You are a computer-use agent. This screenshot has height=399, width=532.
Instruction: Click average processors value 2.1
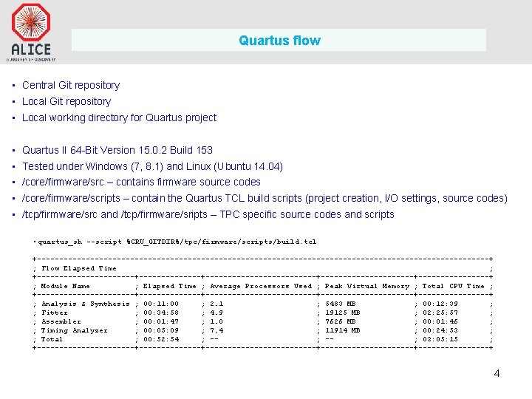pyautogui.click(x=216, y=304)
